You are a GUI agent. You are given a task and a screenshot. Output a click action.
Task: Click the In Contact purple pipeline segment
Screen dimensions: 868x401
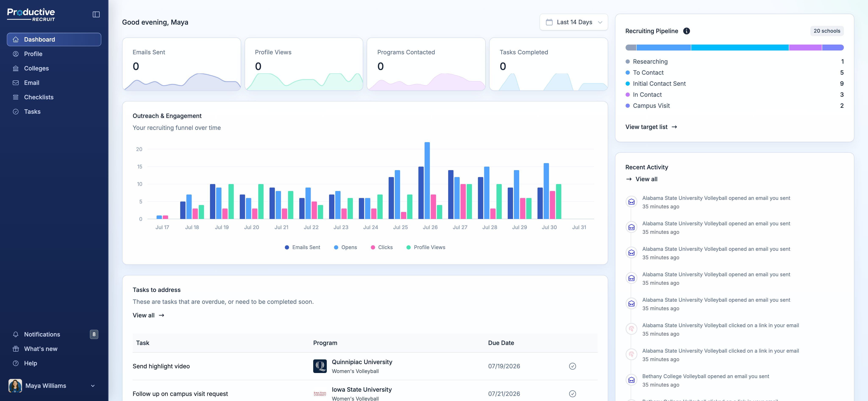pos(805,48)
